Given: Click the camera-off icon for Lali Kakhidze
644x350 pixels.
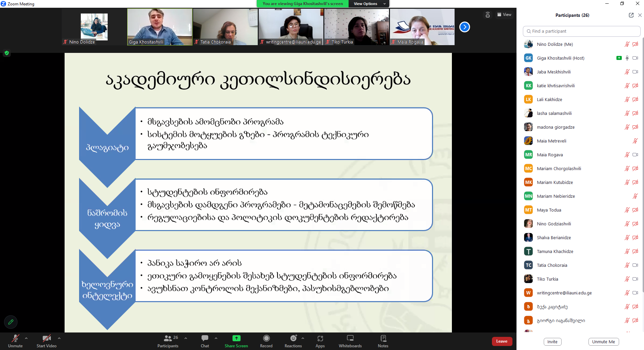Looking at the screenshot, I should (635, 99).
